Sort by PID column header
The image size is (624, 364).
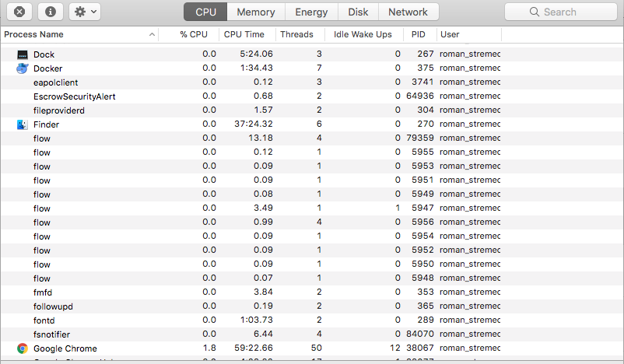[x=419, y=34]
